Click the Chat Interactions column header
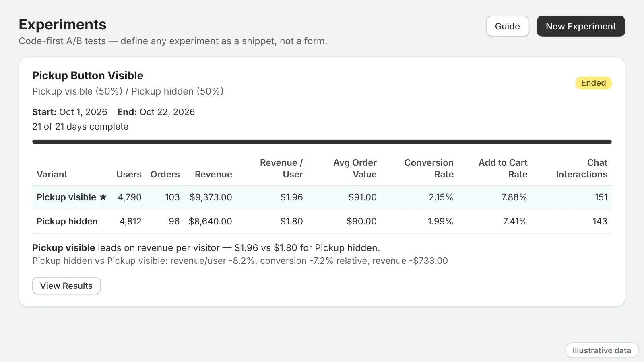Viewport: 644px width, 362px height. point(582,169)
